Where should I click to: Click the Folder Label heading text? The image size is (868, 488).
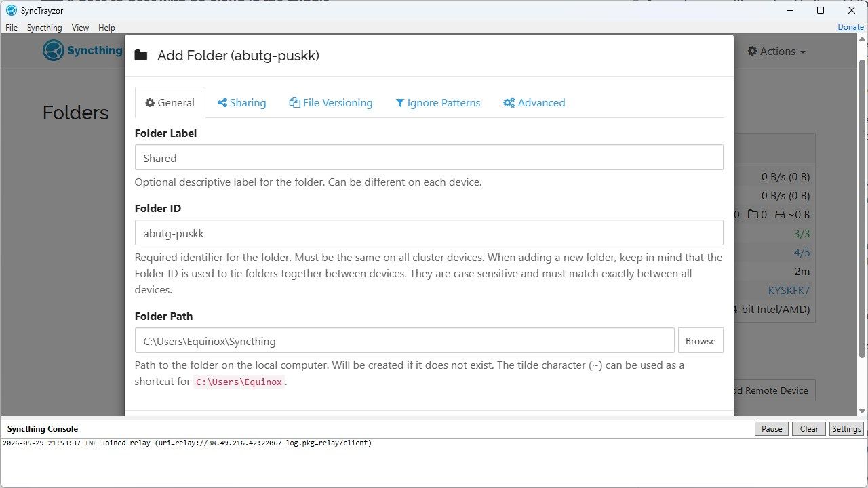(x=165, y=134)
